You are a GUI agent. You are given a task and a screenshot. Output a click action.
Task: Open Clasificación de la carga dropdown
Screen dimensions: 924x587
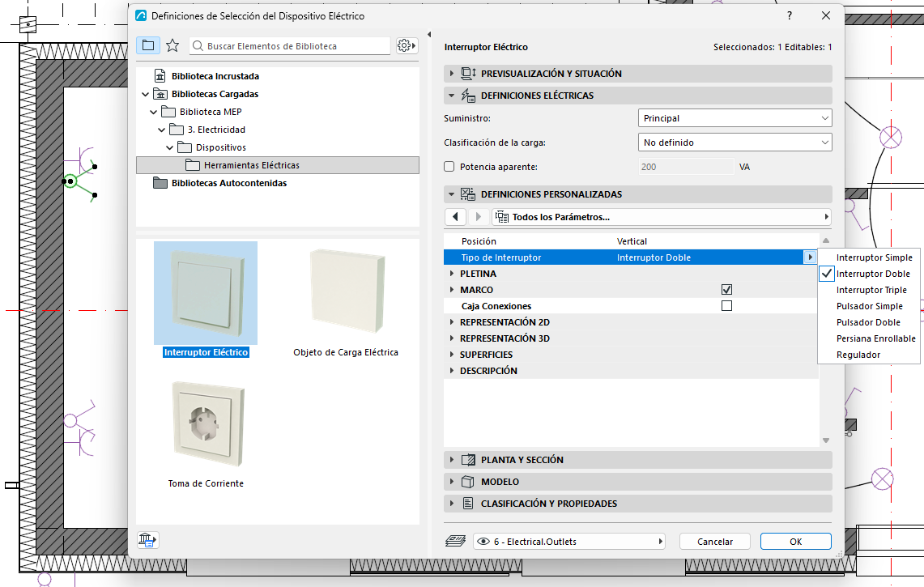(x=735, y=142)
